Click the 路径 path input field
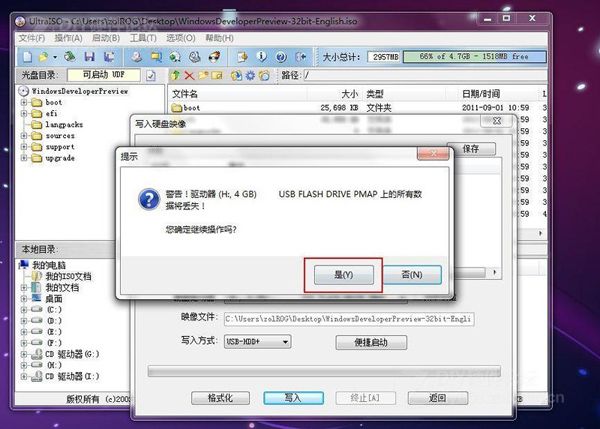Viewport: 600px width, 429px height. [424, 75]
